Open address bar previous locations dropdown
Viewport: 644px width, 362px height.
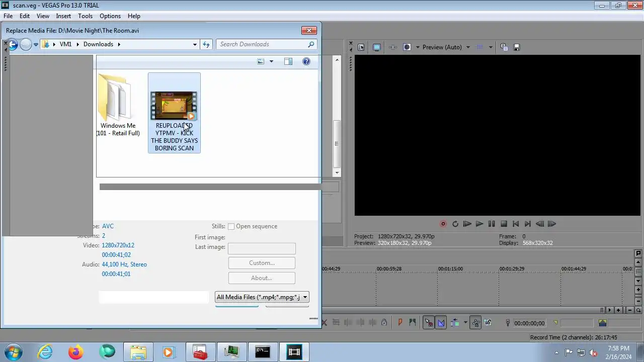point(195,44)
